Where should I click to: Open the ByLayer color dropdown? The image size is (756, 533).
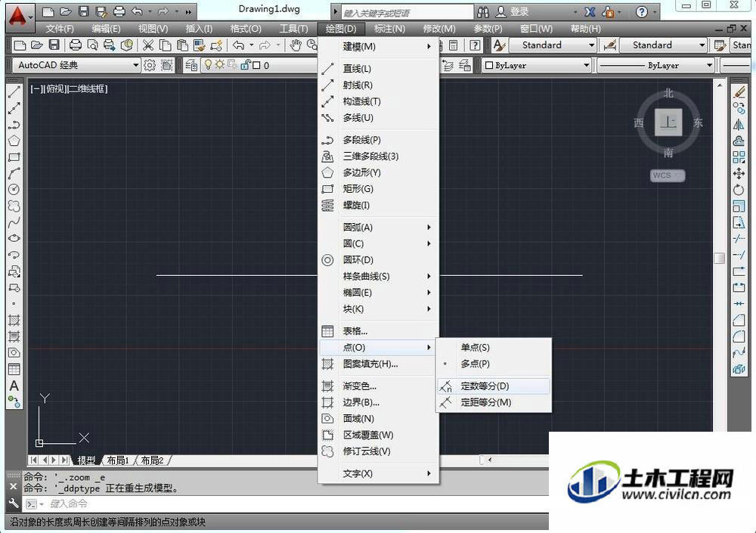click(x=587, y=65)
